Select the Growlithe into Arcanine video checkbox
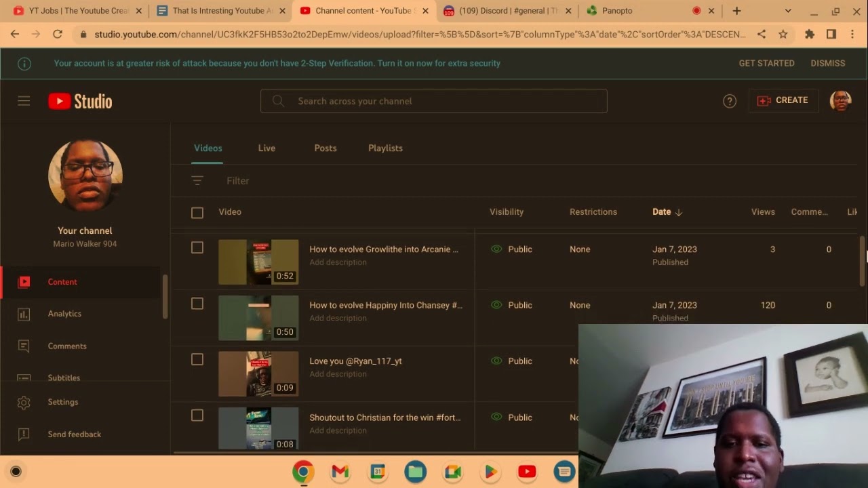This screenshot has height=488, width=868. tap(197, 248)
